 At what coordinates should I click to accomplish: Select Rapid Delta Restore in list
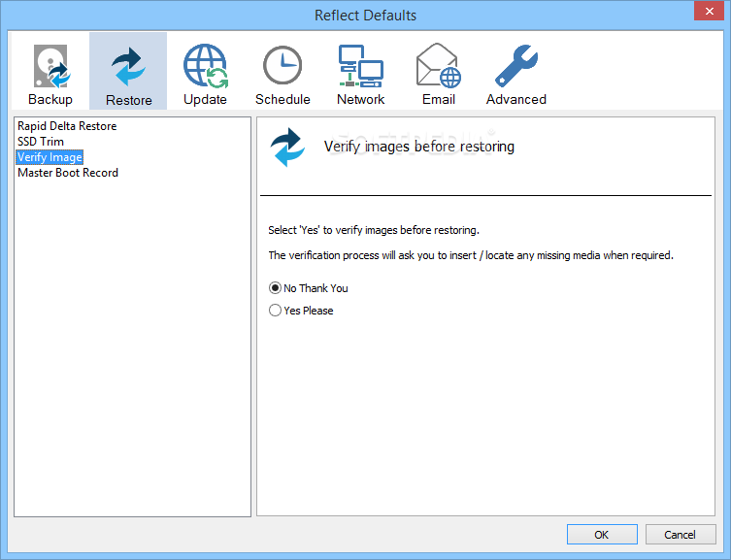click(x=67, y=126)
